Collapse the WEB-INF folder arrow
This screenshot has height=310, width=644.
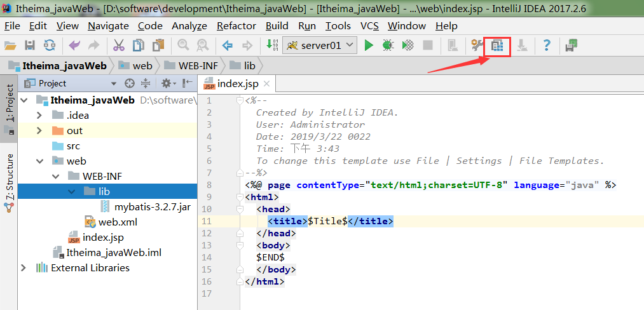click(x=55, y=177)
